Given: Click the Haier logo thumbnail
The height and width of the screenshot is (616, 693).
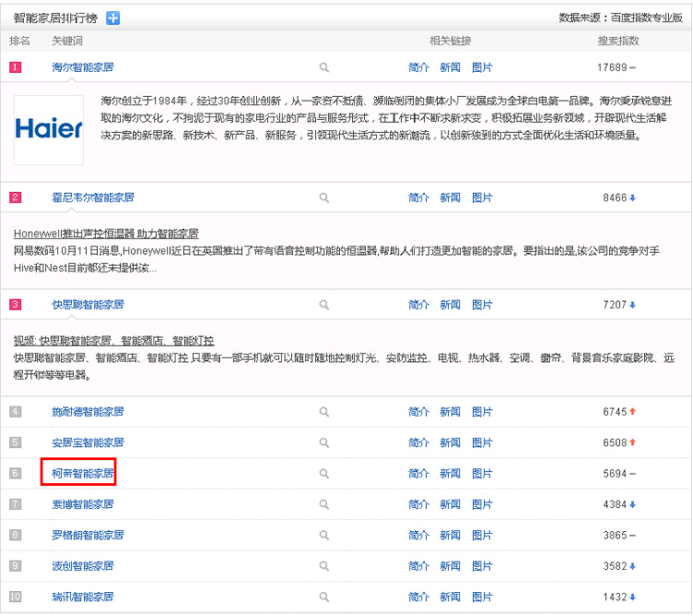Looking at the screenshot, I should [x=49, y=130].
